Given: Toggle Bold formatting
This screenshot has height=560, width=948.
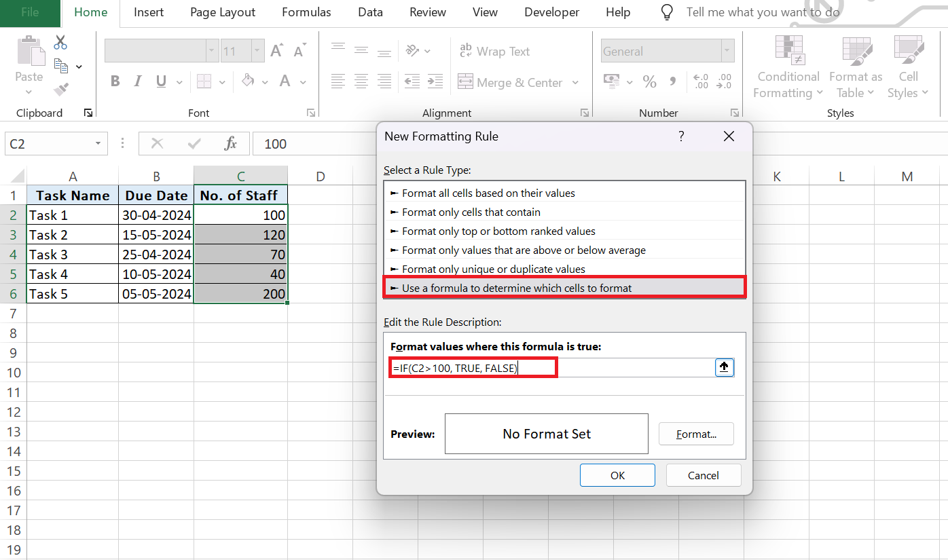Looking at the screenshot, I should pos(115,81).
